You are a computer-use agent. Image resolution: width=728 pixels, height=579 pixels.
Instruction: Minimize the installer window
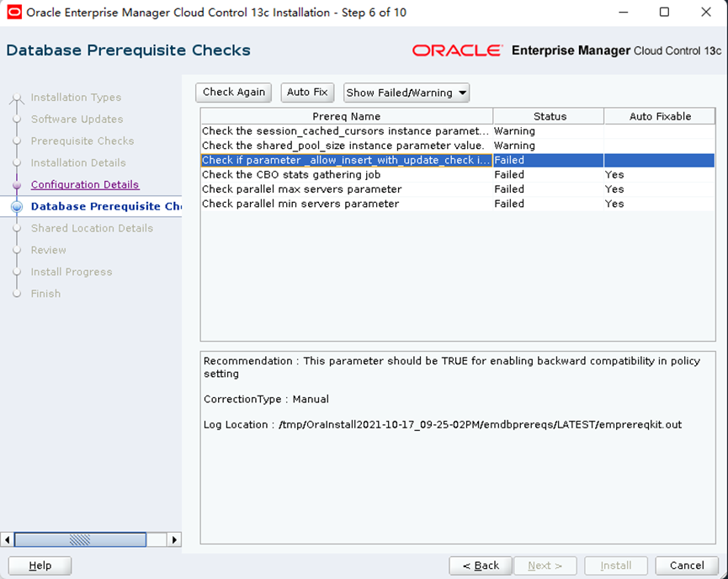pyautogui.click(x=624, y=12)
